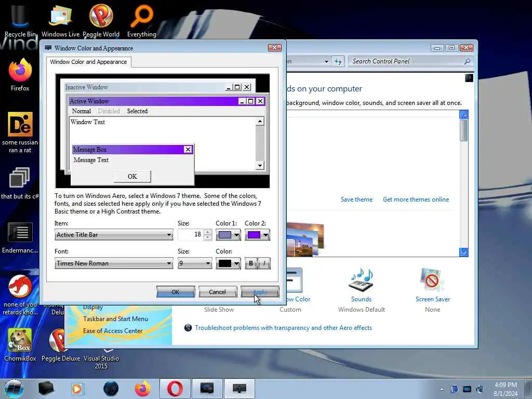Open the 'some russian ran a rat' desktop icon

click(x=20, y=132)
